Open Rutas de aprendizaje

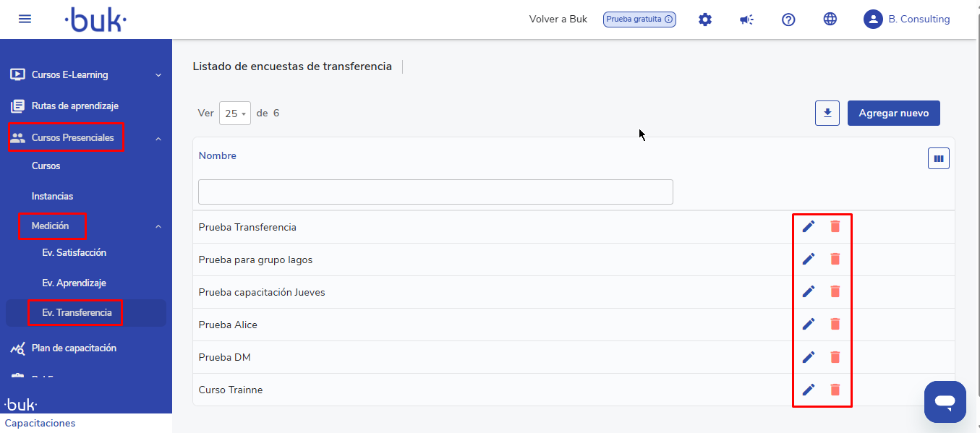[74, 106]
